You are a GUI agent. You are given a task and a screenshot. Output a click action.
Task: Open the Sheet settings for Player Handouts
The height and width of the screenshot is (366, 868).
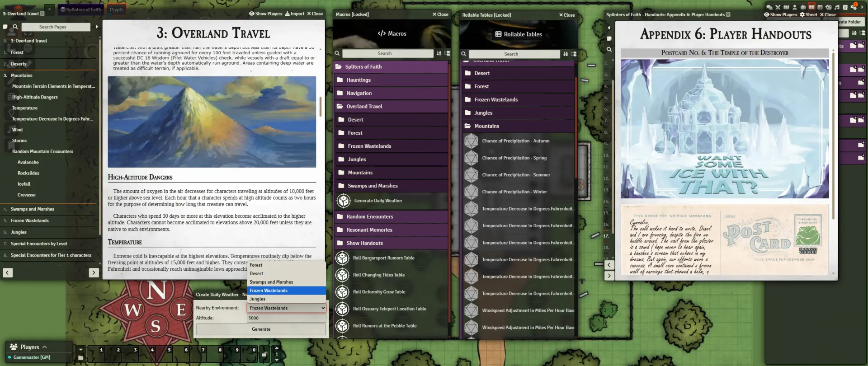coord(808,15)
